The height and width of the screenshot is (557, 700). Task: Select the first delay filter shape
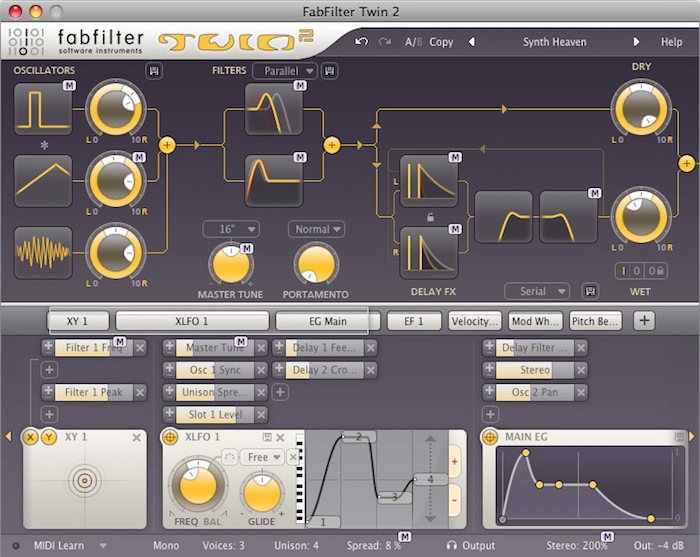click(504, 217)
